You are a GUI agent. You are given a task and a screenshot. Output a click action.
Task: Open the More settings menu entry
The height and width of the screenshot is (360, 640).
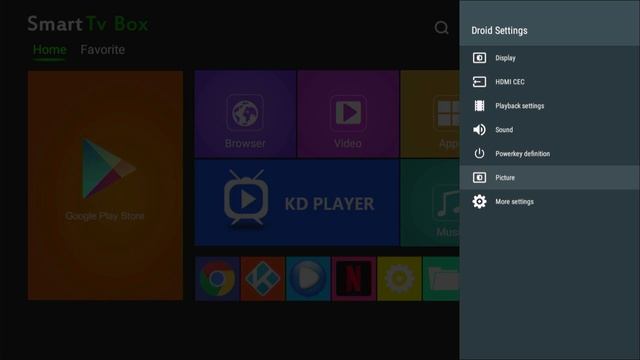pyautogui.click(x=549, y=202)
